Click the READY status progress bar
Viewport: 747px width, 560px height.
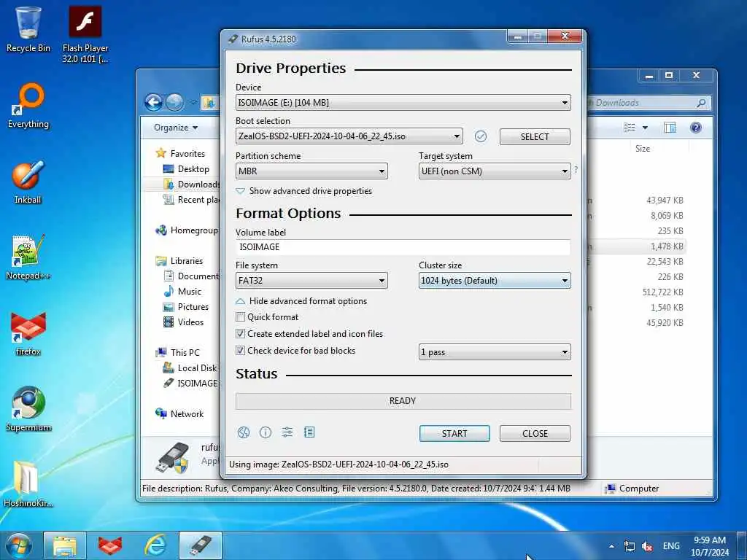coord(403,401)
